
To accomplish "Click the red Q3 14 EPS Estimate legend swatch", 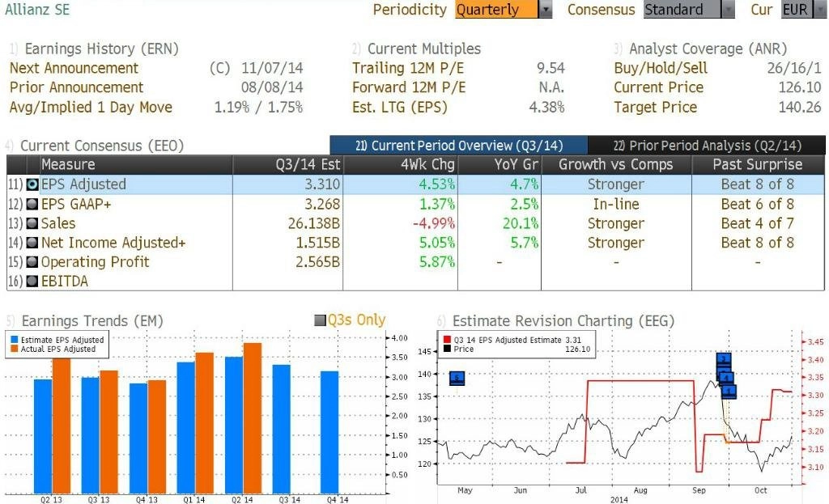I will [x=447, y=341].
